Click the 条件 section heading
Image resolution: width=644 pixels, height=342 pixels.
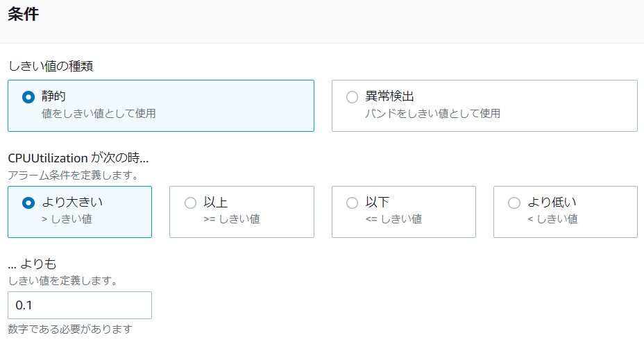pos(23,15)
